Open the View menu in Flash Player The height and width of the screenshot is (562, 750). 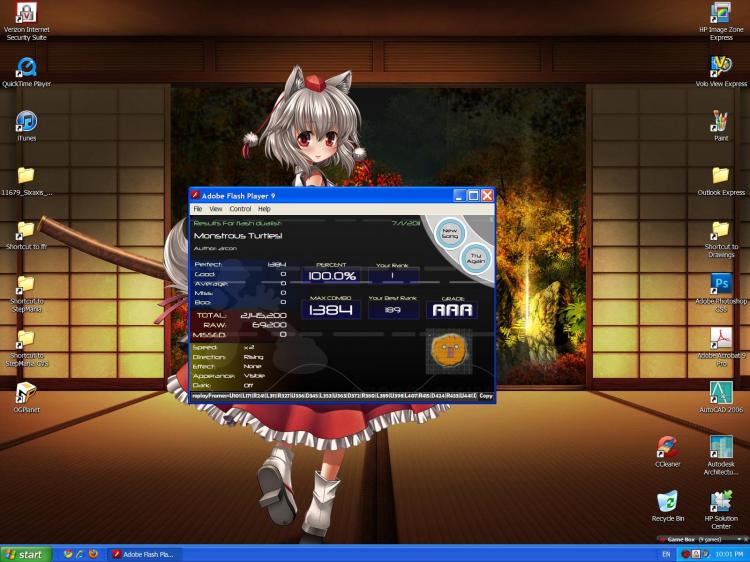coord(216,209)
